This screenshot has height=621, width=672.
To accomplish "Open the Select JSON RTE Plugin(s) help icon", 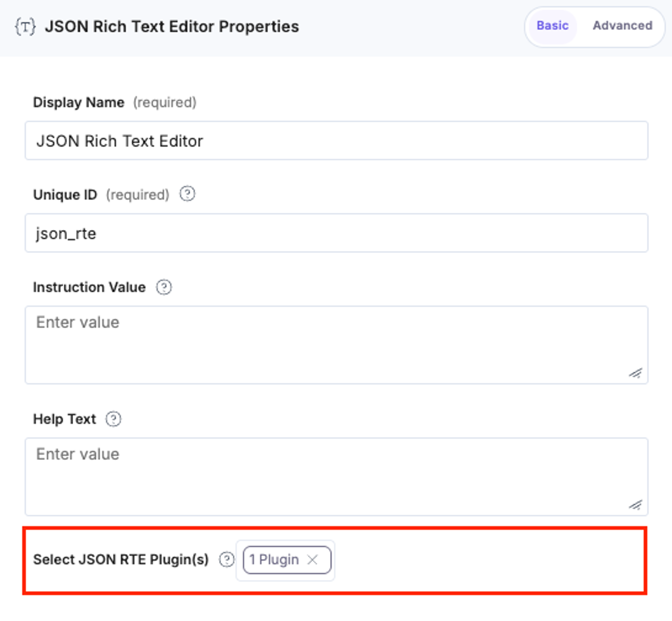I will pos(227,560).
